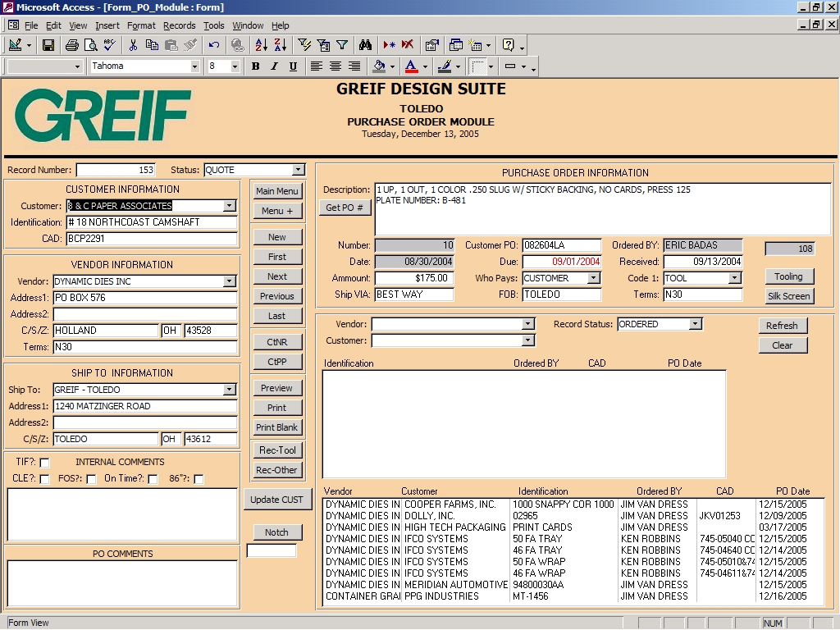Expand the Record Status dropdown showing ORDERED
The height and width of the screenshot is (630, 840).
696,324
